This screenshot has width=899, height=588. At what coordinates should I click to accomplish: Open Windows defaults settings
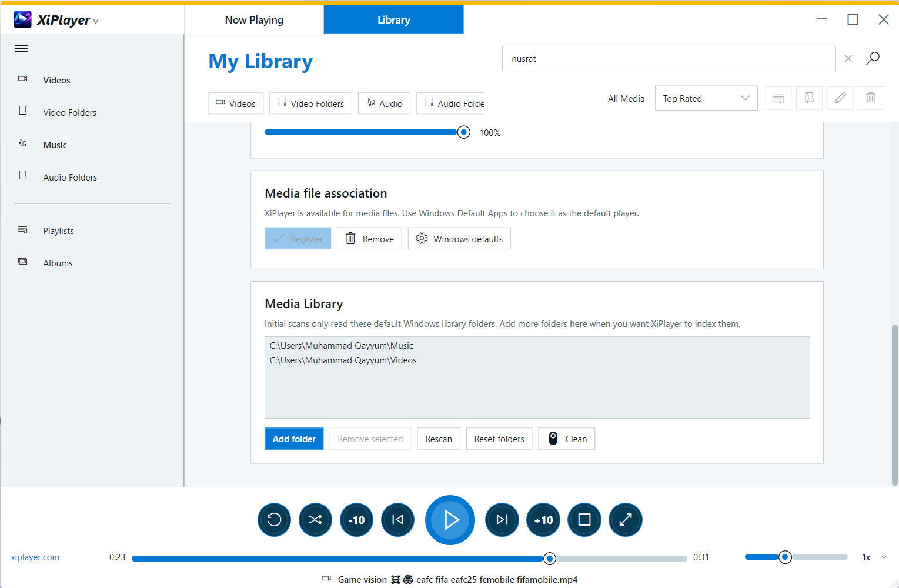459,239
